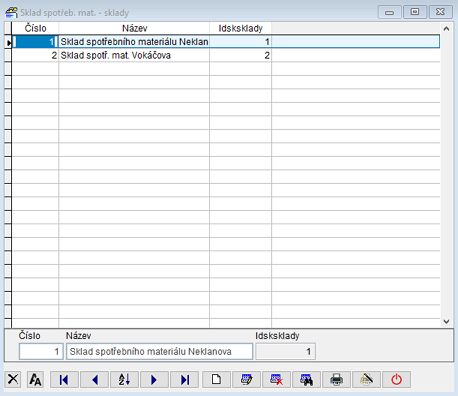The image size is (458, 396).
Task: Close form with red power icon
Action: 396,379
